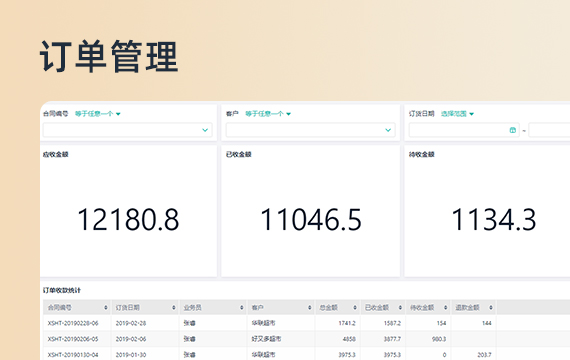Click 华联超市 in the XSHT-20190228-06 row

point(263,323)
